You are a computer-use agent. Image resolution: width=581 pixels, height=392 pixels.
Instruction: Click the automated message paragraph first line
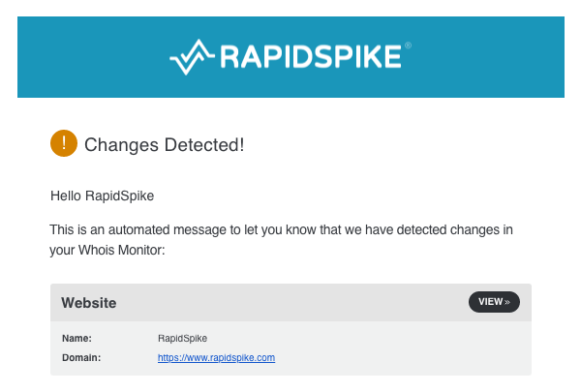281,229
